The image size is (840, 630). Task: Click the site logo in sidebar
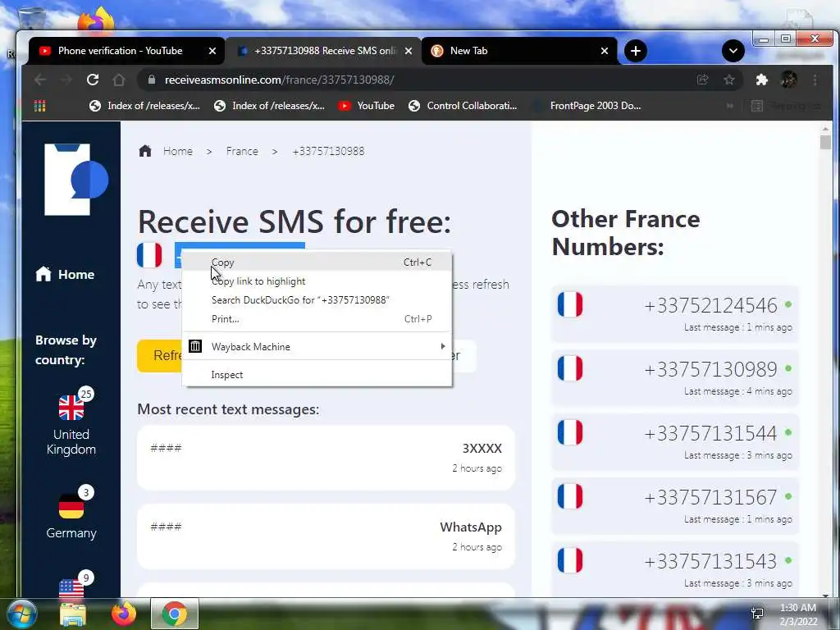pos(75,180)
